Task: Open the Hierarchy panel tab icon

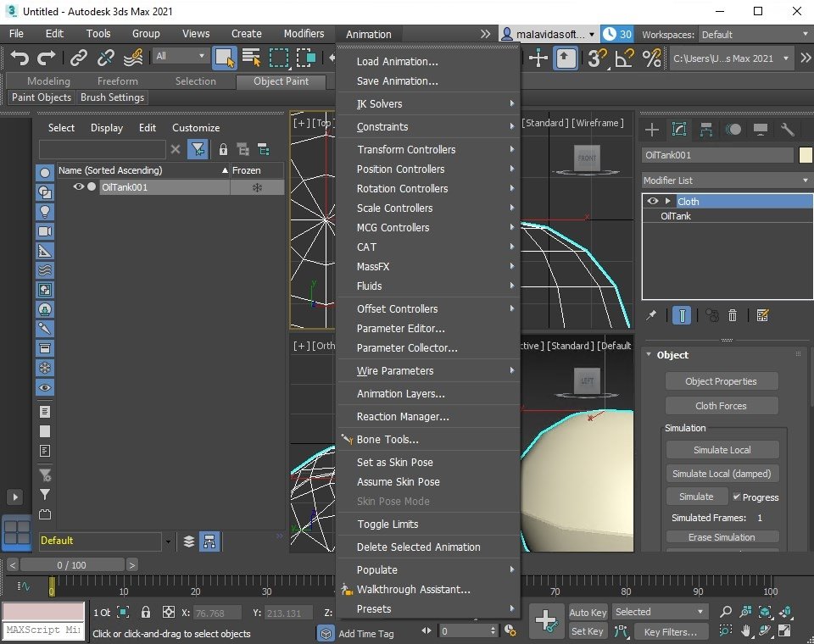Action: [706, 130]
